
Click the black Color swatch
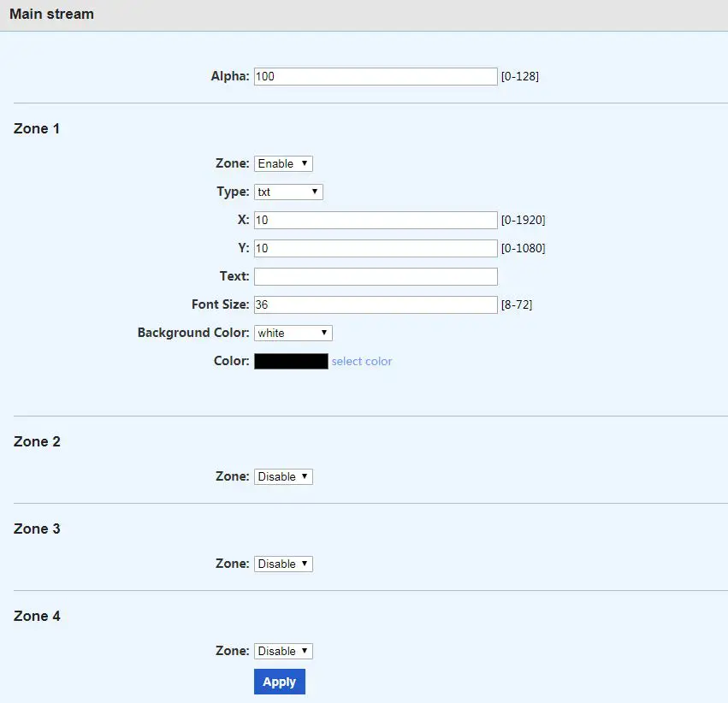click(291, 362)
